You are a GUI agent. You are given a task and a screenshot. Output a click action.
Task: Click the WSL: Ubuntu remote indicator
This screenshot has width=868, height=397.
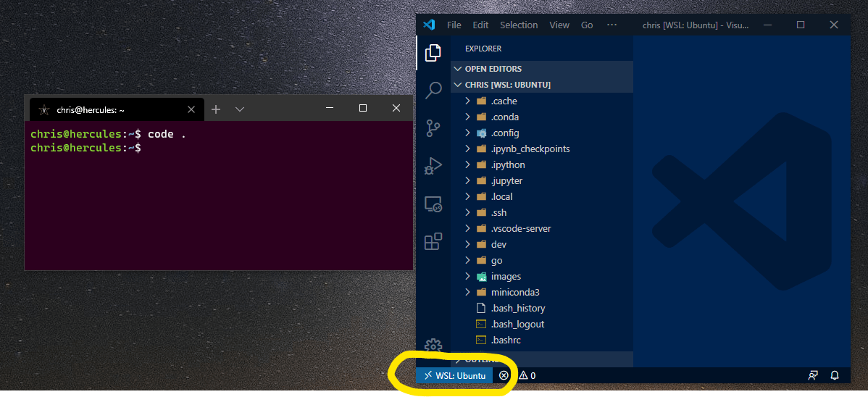click(x=454, y=375)
